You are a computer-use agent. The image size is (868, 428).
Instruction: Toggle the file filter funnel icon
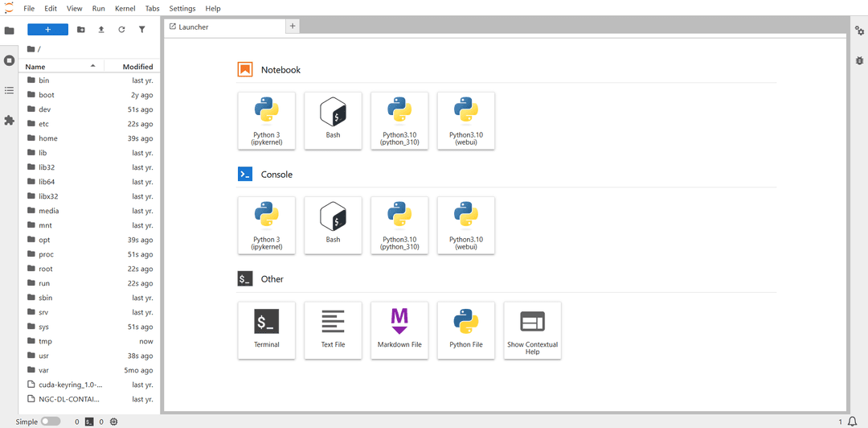pyautogui.click(x=141, y=30)
